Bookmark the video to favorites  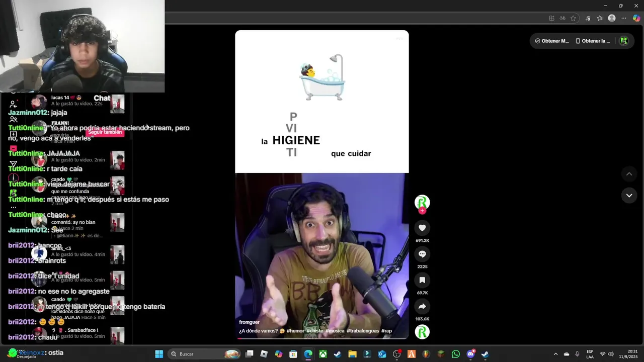click(422, 280)
